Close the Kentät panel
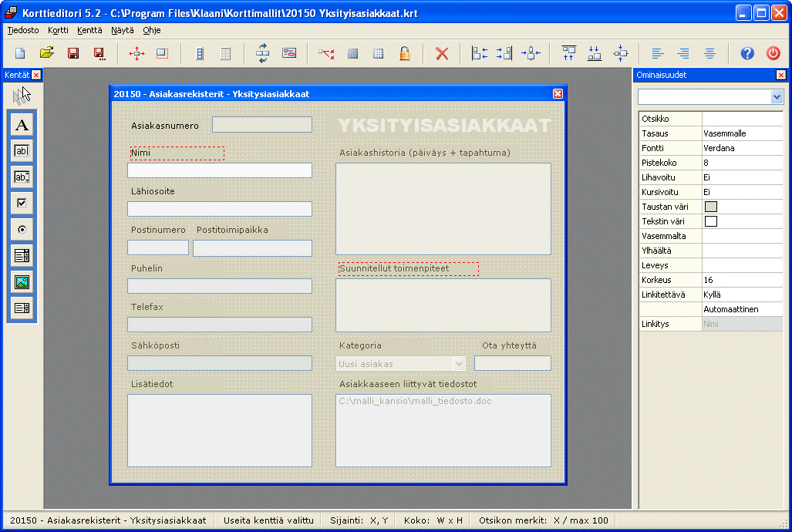The image size is (792, 532). point(36,75)
